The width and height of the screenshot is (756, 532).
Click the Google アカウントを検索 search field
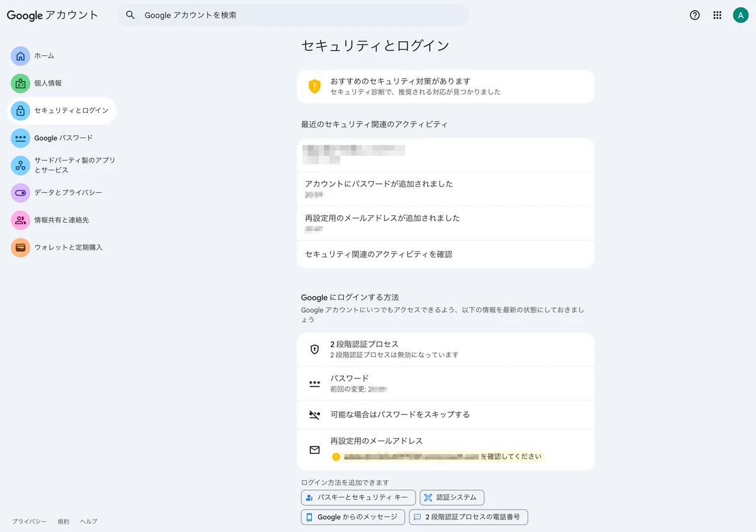pos(293,15)
